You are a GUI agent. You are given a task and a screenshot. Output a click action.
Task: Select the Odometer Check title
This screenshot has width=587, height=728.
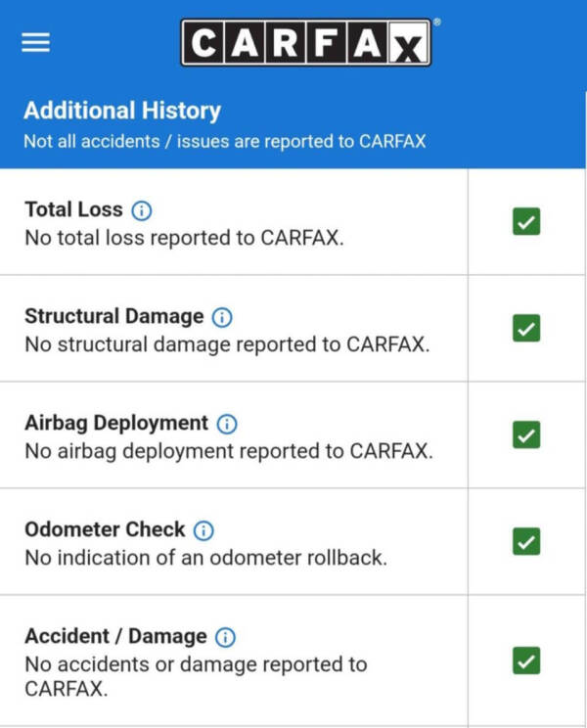pyautogui.click(x=105, y=530)
